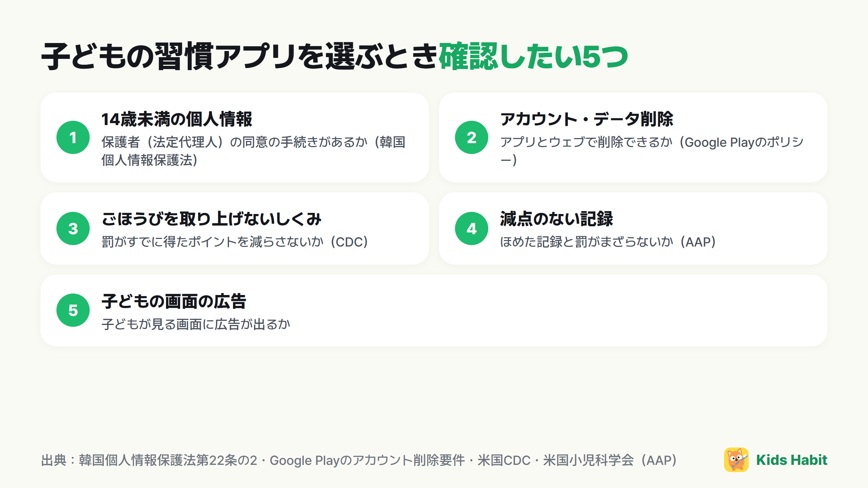Select the ごほうびを取り上げないしくみ heading

tap(212, 219)
